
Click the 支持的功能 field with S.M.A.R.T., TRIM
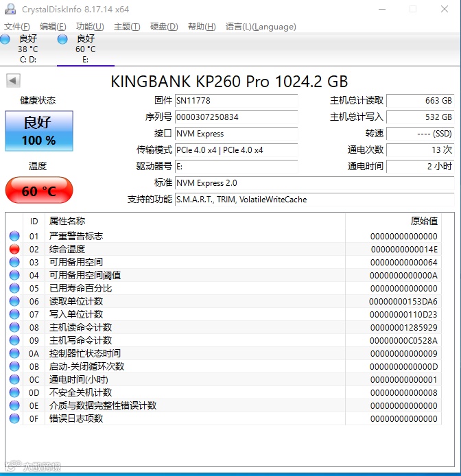[315, 200]
